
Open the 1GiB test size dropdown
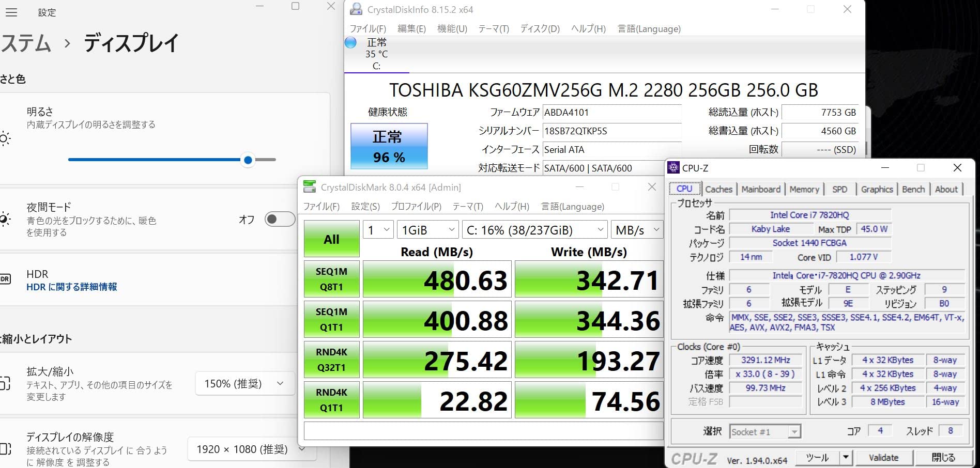428,230
